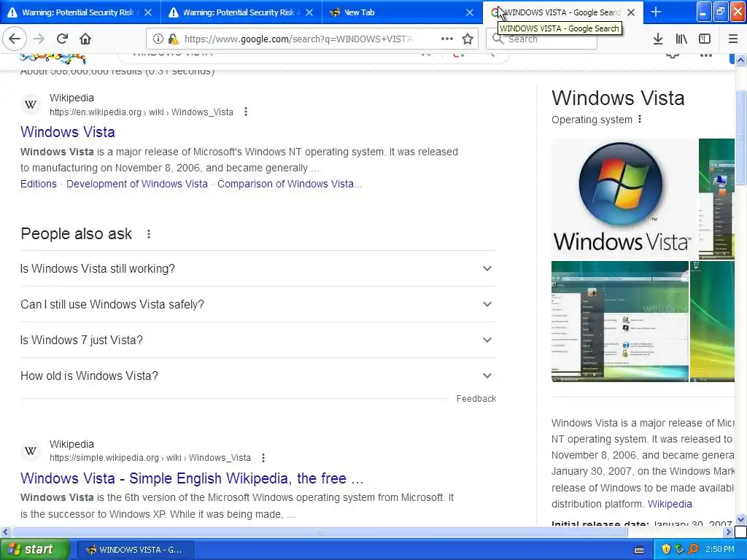Click Feedback under People also ask
The image size is (747, 560).
476,399
